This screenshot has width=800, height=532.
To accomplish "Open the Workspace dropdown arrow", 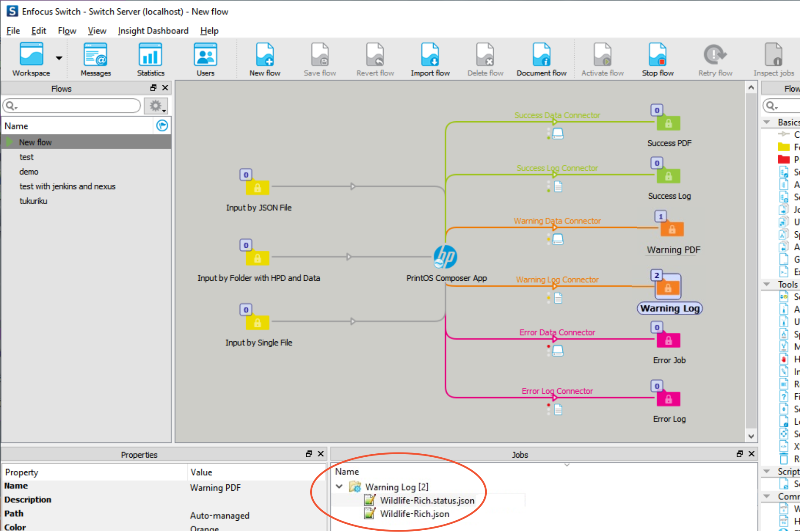I will pos(58,58).
